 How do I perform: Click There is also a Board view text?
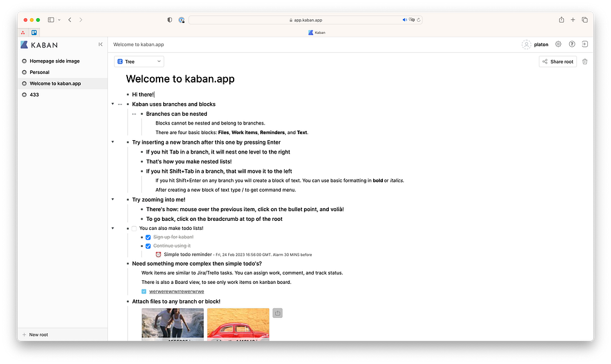216,283
